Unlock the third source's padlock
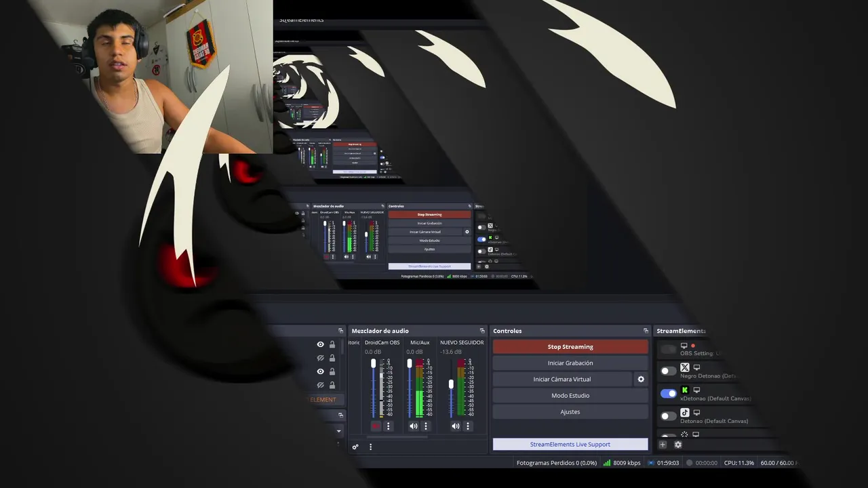 pyautogui.click(x=332, y=371)
